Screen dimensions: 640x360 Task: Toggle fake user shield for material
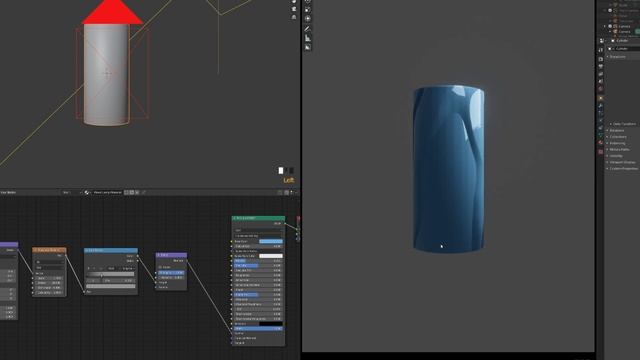tap(126, 192)
